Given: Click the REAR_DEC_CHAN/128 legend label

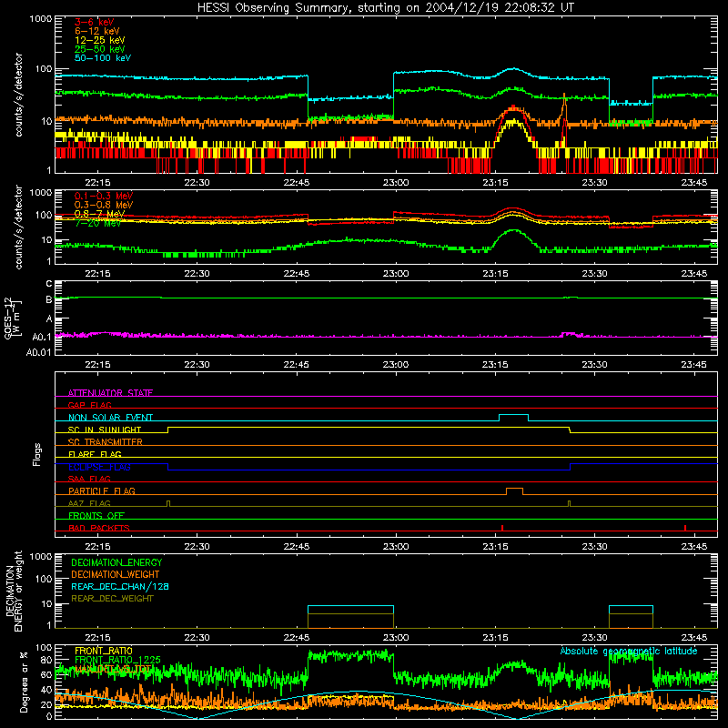Looking at the screenshot, I should [x=120, y=587].
